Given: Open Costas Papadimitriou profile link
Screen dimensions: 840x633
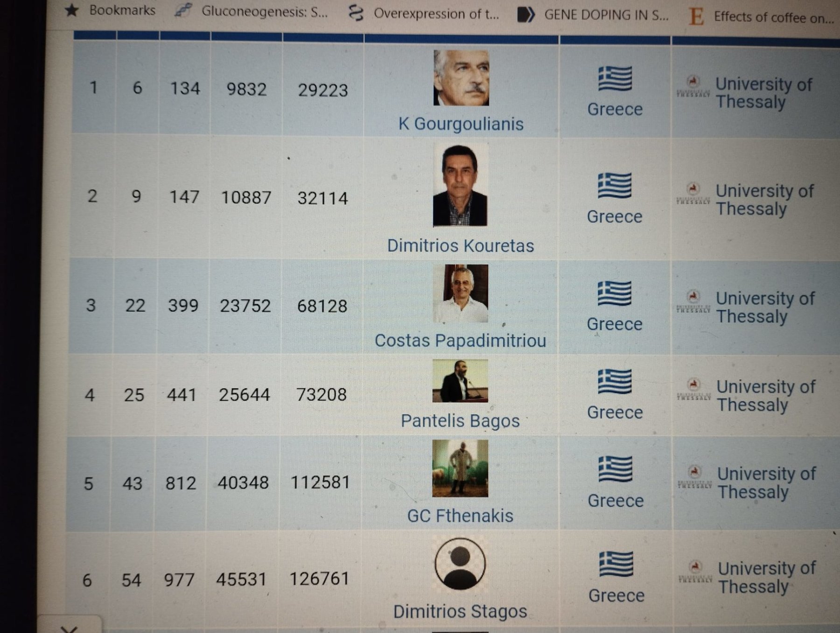Looking at the screenshot, I should tap(460, 341).
